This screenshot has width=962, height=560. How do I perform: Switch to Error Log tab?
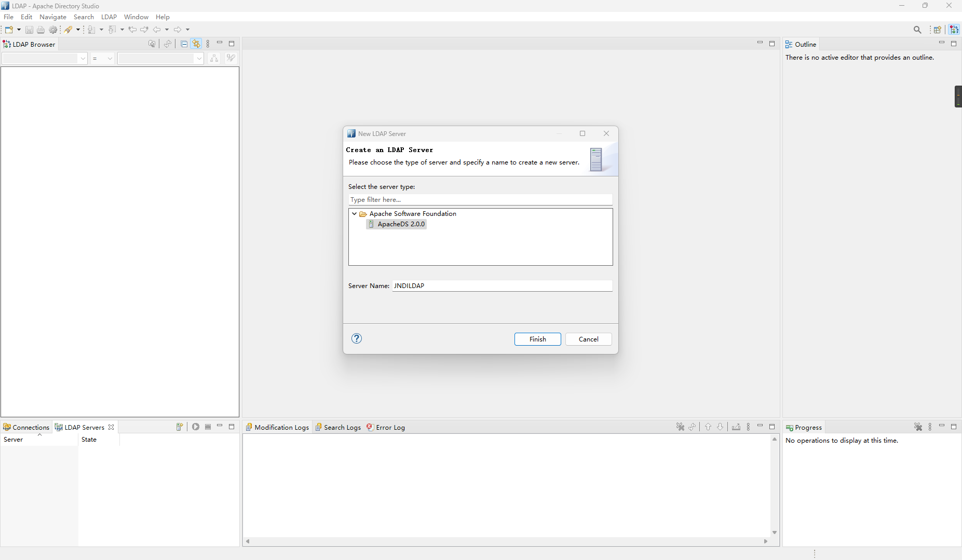pyautogui.click(x=386, y=427)
